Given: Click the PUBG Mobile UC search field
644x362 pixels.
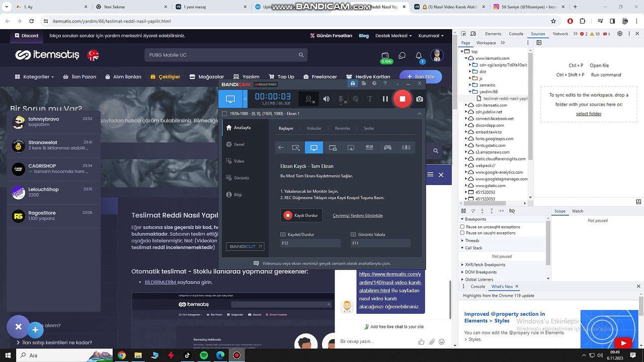Looking at the screenshot, I should tap(225, 55).
